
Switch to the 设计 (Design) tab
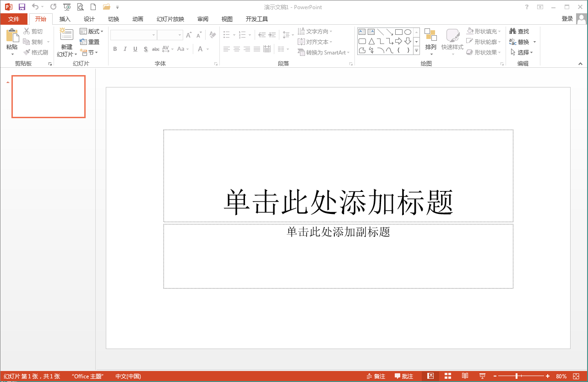click(x=89, y=19)
